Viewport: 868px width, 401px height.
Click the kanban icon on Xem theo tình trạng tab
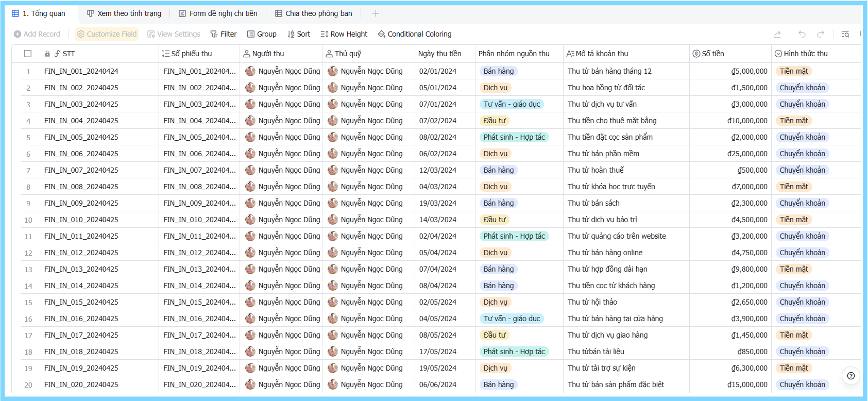click(91, 13)
